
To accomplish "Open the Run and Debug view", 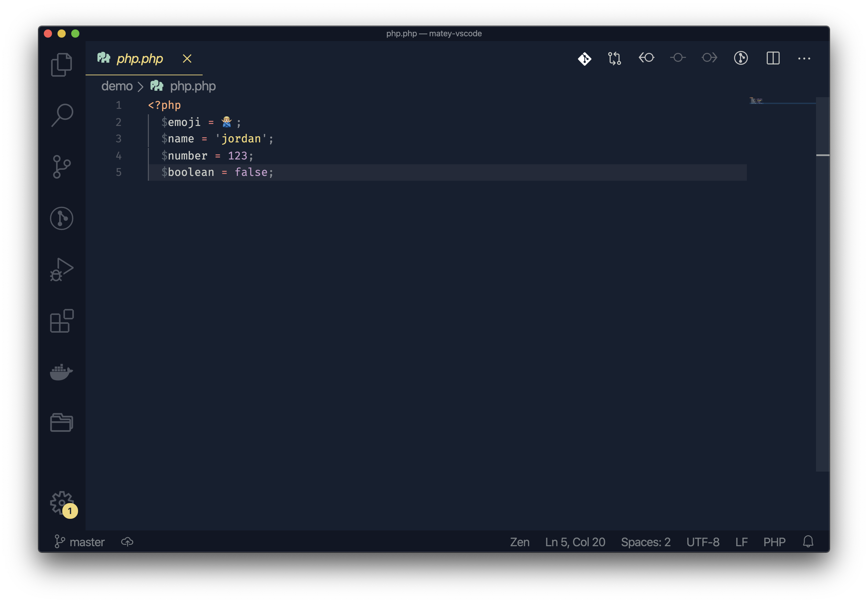I will point(62,270).
